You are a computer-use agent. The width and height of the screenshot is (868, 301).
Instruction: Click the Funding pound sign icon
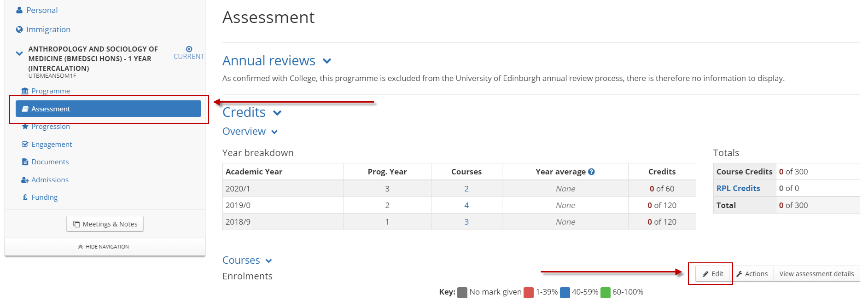point(25,197)
